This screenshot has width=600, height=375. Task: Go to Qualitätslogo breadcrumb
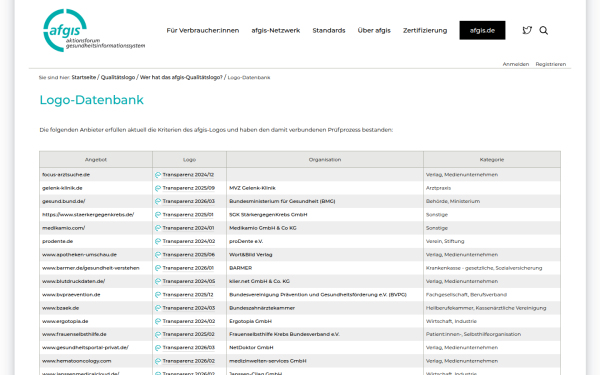pyautogui.click(x=118, y=77)
